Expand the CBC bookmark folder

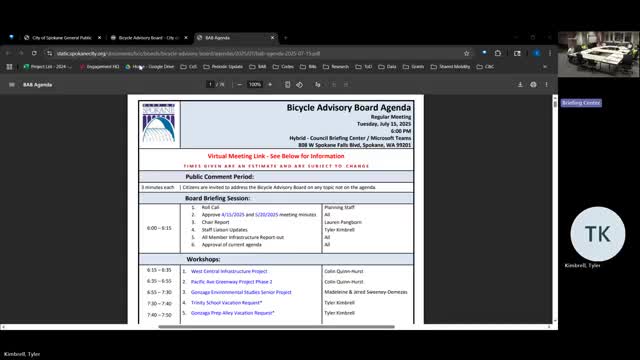(485, 67)
